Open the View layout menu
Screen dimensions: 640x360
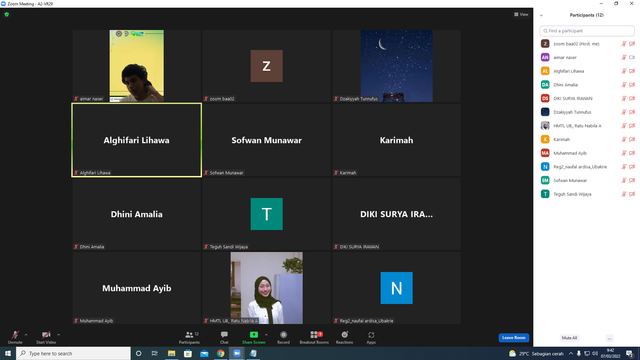[x=521, y=14]
